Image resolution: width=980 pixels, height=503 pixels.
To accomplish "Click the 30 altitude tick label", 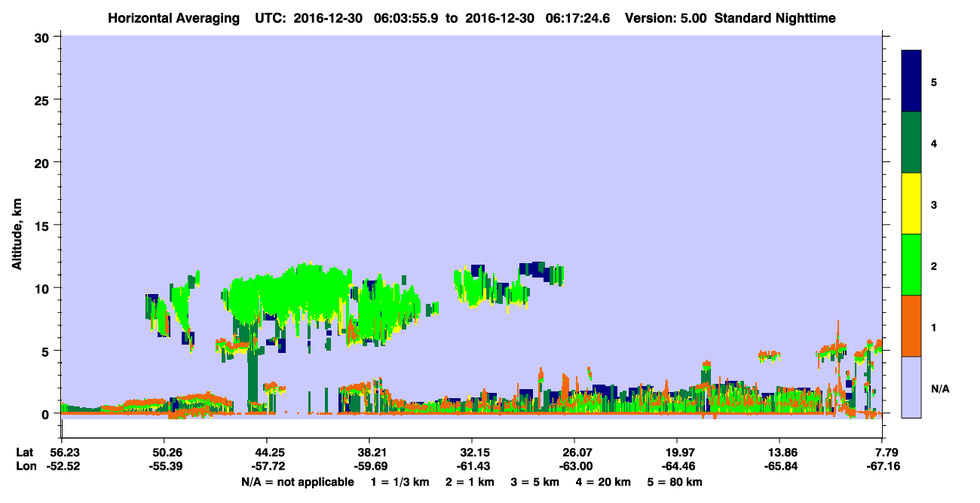I will [x=42, y=36].
